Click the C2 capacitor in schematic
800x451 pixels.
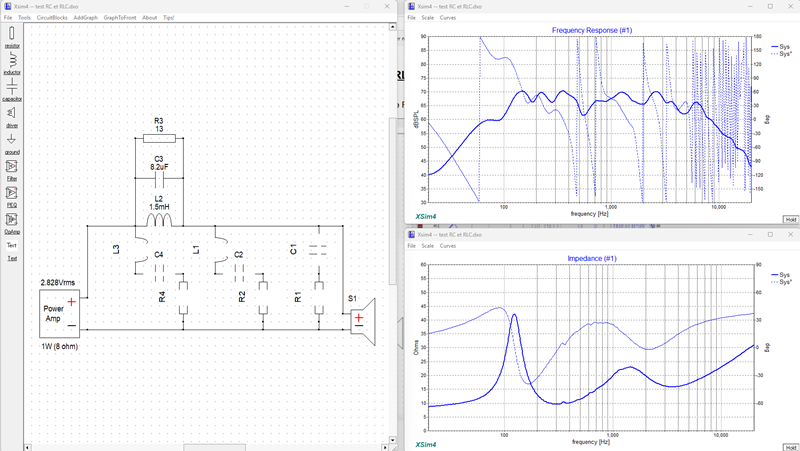click(239, 273)
